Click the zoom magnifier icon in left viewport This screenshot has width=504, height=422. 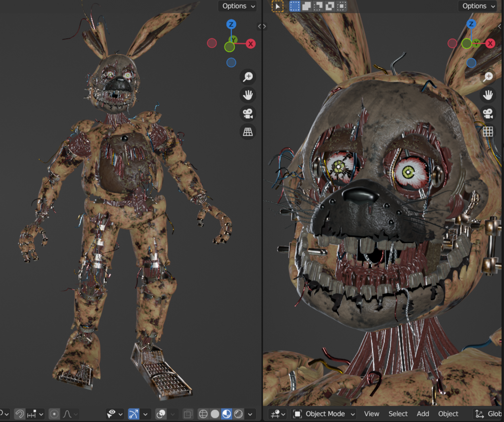[x=248, y=77]
